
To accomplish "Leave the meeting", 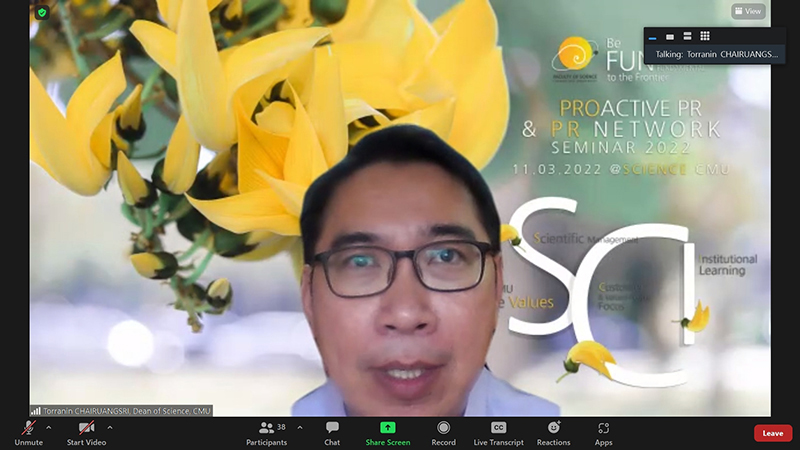I will tap(773, 433).
